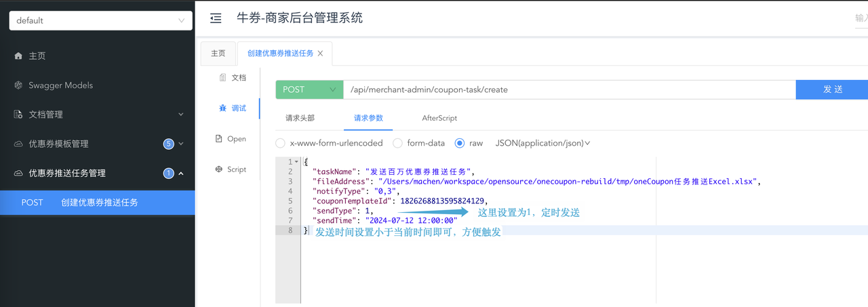
Task: Open the 请求参数 tab
Action: click(x=368, y=117)
